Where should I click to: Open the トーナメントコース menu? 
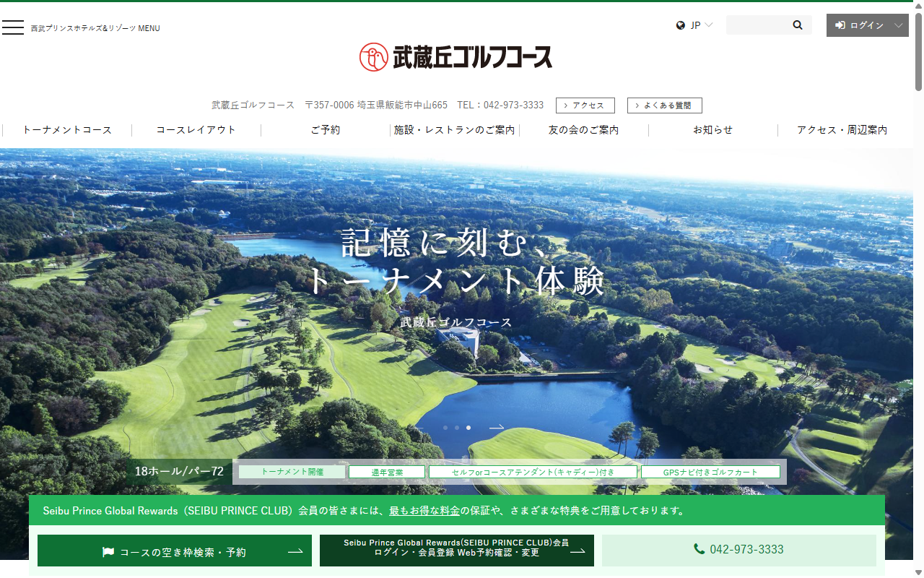click(67, 130)
